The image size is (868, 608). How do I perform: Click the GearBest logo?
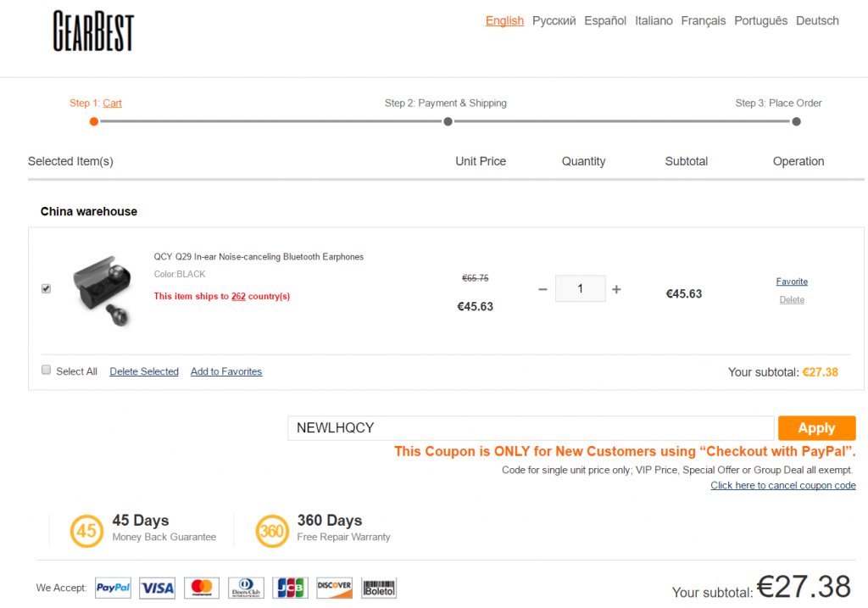tap(93, 31)
